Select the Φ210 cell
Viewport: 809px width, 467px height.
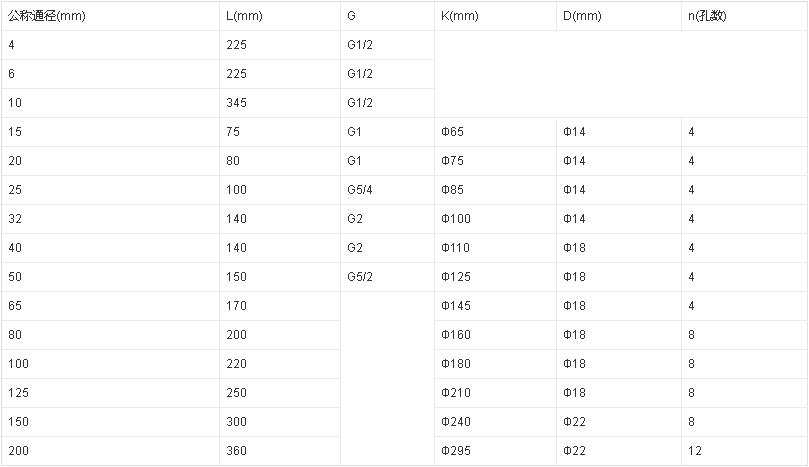click(x=455, y=393)
